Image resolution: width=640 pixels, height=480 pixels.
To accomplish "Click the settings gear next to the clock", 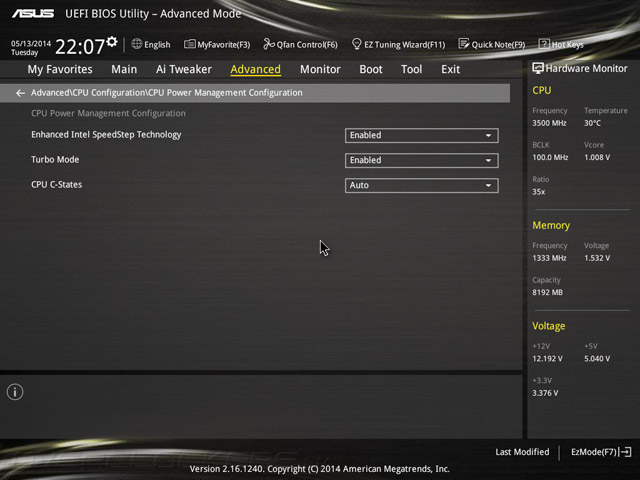I will coord(112,42).
